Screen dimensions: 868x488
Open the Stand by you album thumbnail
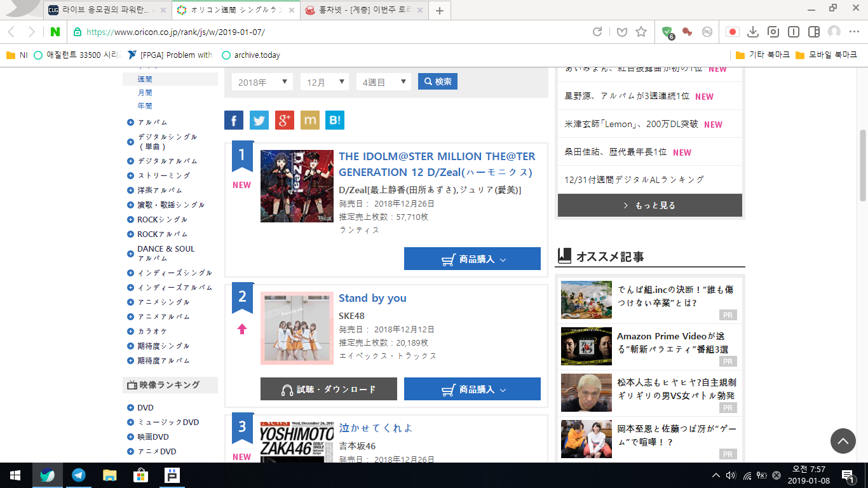[x=297, y=329]
